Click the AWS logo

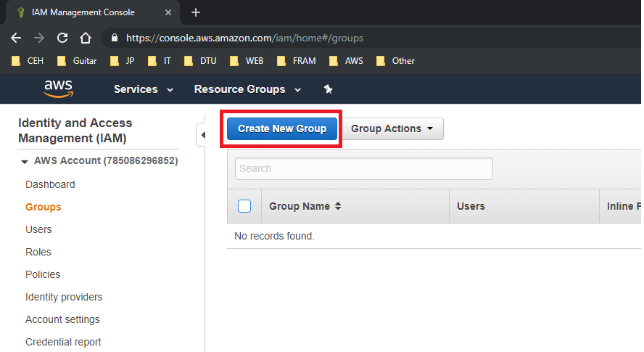(x=58, y=89)
